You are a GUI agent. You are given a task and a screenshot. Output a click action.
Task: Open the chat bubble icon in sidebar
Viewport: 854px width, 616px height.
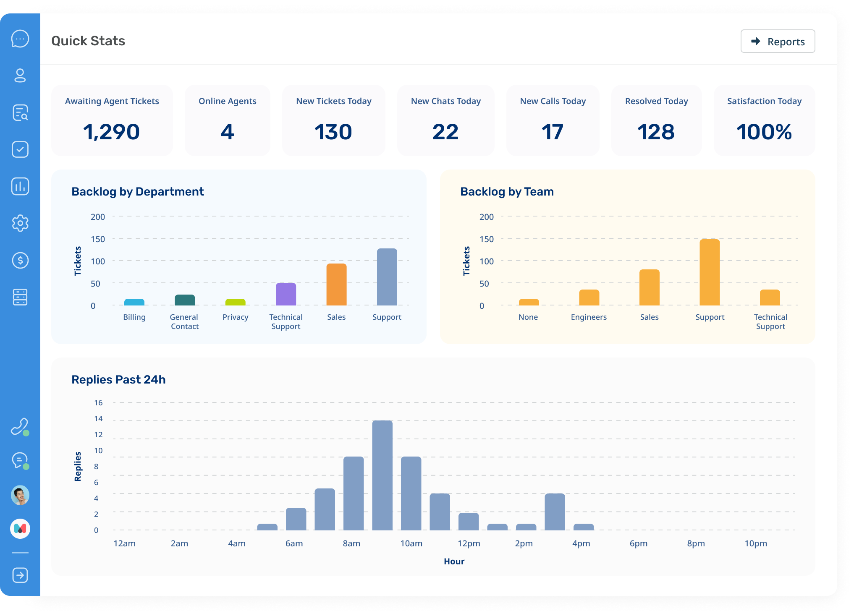[x=20, y=39]
